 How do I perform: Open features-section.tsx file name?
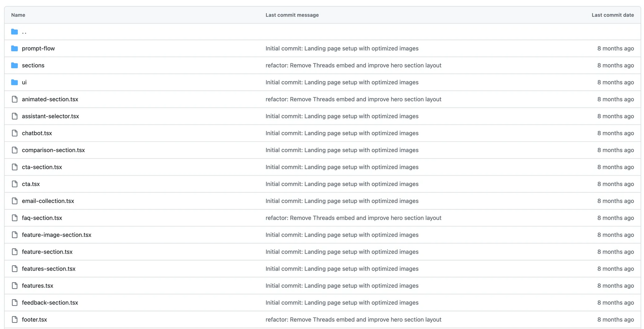[x=49, y=269]
